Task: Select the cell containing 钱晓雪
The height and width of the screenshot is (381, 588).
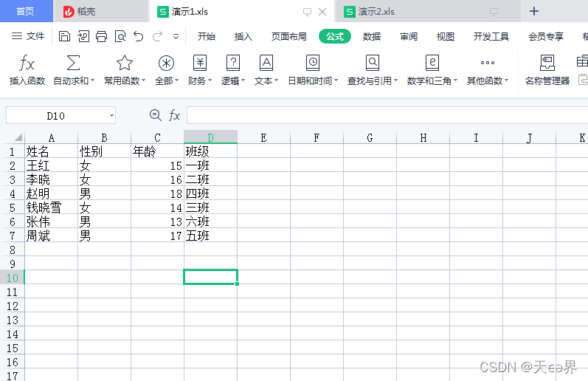Action: [x=52, y=207]
